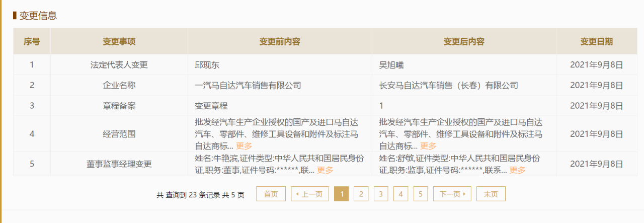Select the 章程备案 cell
This screenshot has height=223, width=644.
click(119, 106)
